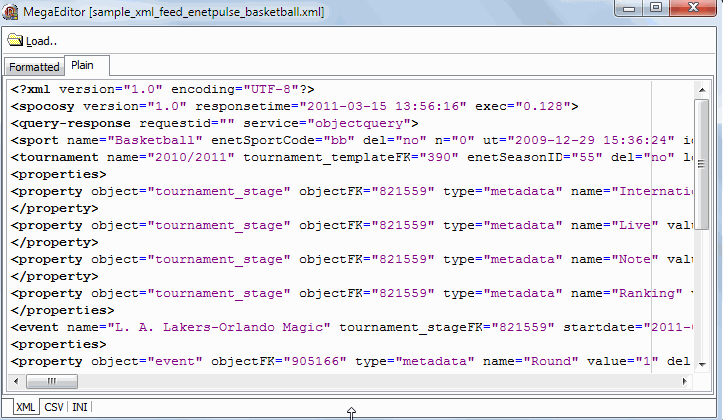Click the event "L. A. Lakers-Orlando Magic" line

coord(351,327)
